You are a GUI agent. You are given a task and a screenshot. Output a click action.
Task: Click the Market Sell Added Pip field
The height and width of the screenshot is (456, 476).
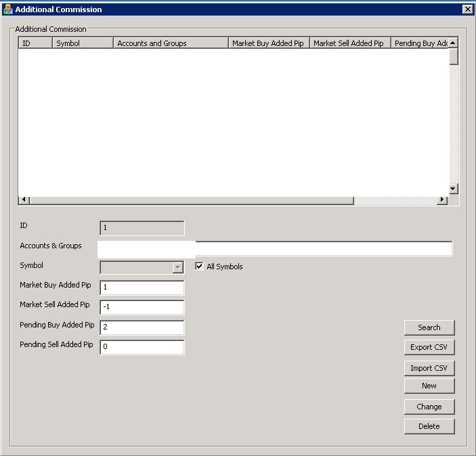pyautogui.click(x=142, y=307)
